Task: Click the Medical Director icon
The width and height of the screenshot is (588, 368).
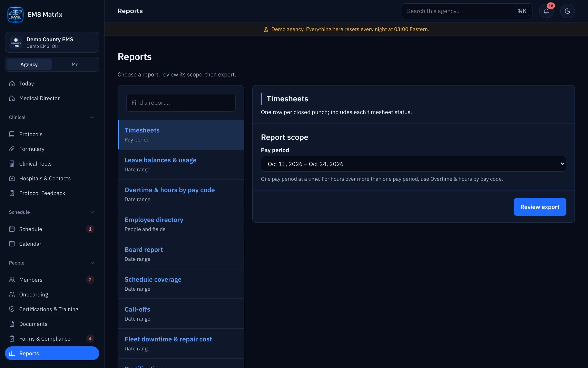Action: pyautogui.click(x=12, y=98)
